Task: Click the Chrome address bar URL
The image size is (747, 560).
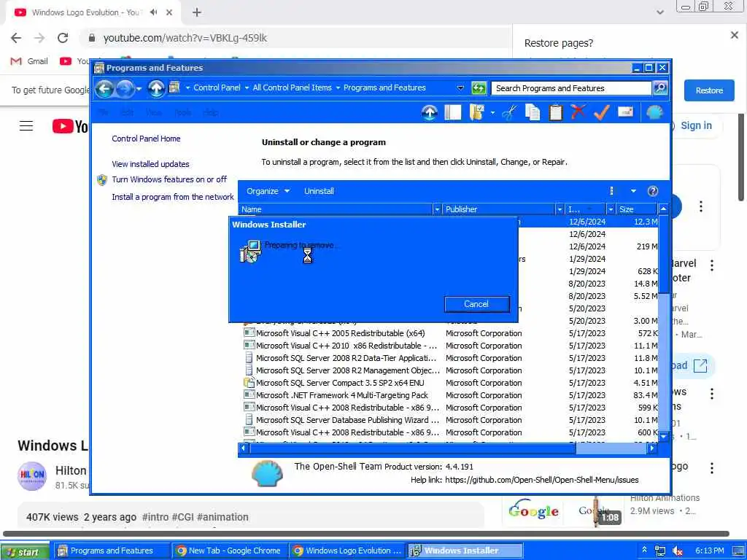Action: [185, 38]
